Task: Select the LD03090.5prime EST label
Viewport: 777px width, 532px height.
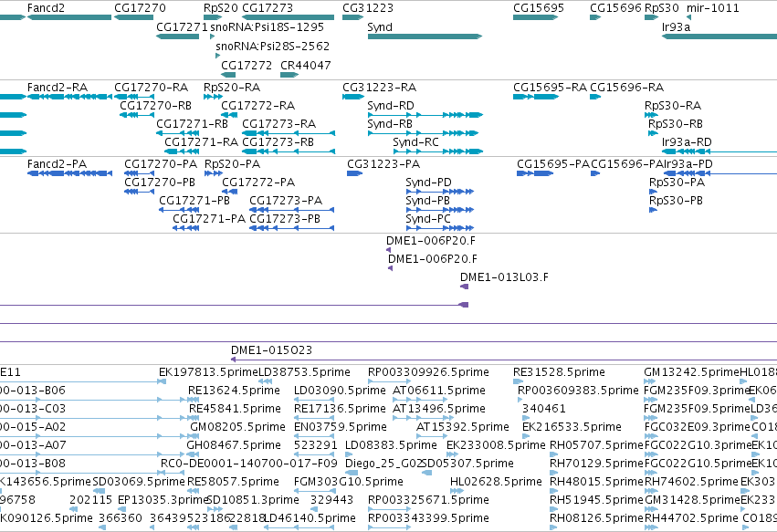Action: click(x=340, y=391)
